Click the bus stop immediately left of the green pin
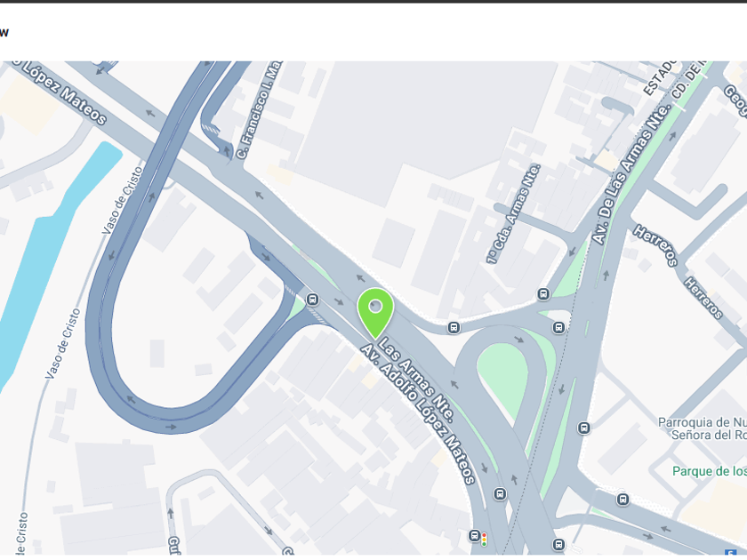 pyautogui.click(x=312, y=300)
